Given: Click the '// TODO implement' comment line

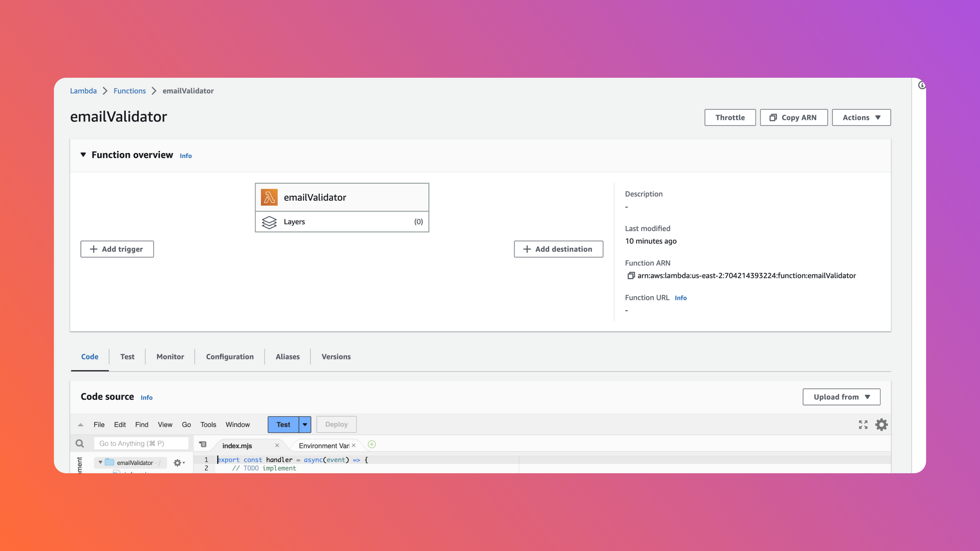Looking at the screenshot, I should point(264,468).
